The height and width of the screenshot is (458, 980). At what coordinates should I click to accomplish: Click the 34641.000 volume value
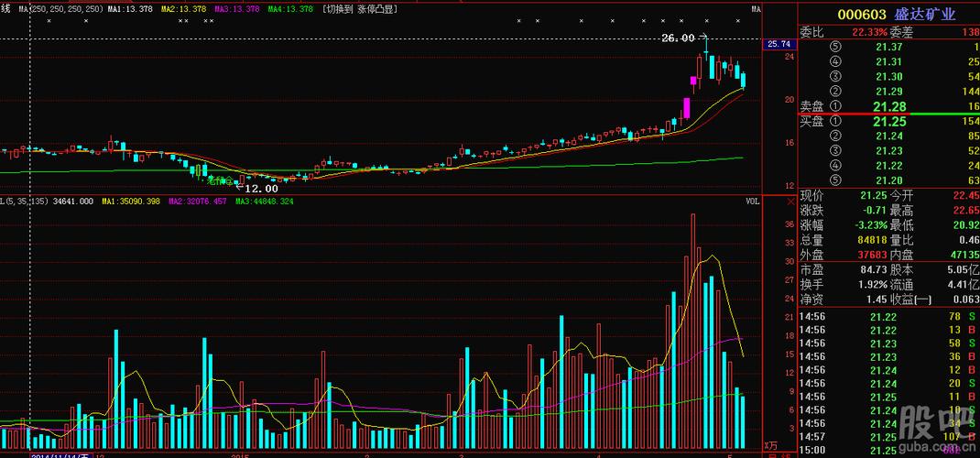[x=74, y=202]
